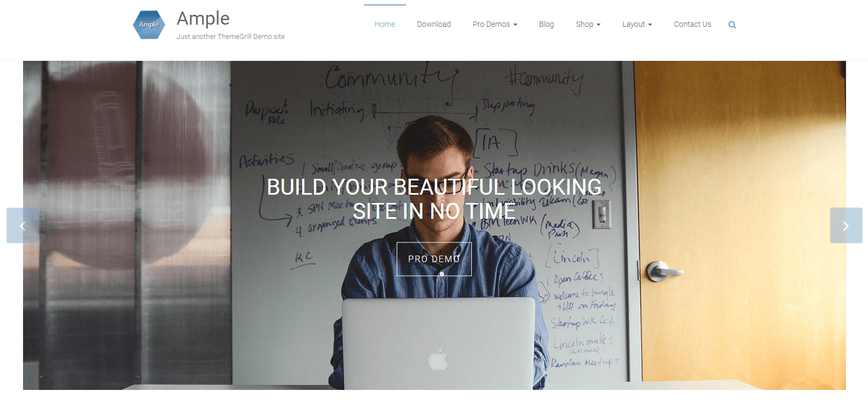Image resolution: width=868 pixels, height=402 pixels.
Task: Click the hero slider image
Action: tap(434, 225)
